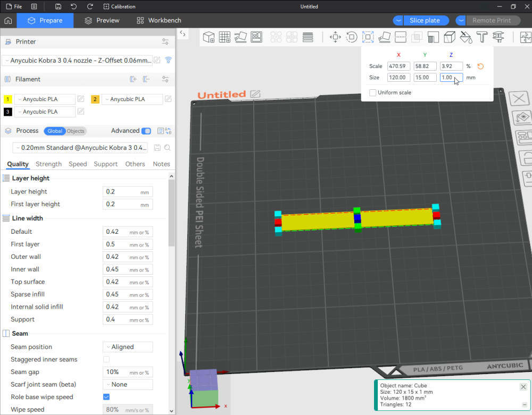This screenshot has width=532, height=415.
Task: Toggle the Scale tool
Action: click(368, 37)
